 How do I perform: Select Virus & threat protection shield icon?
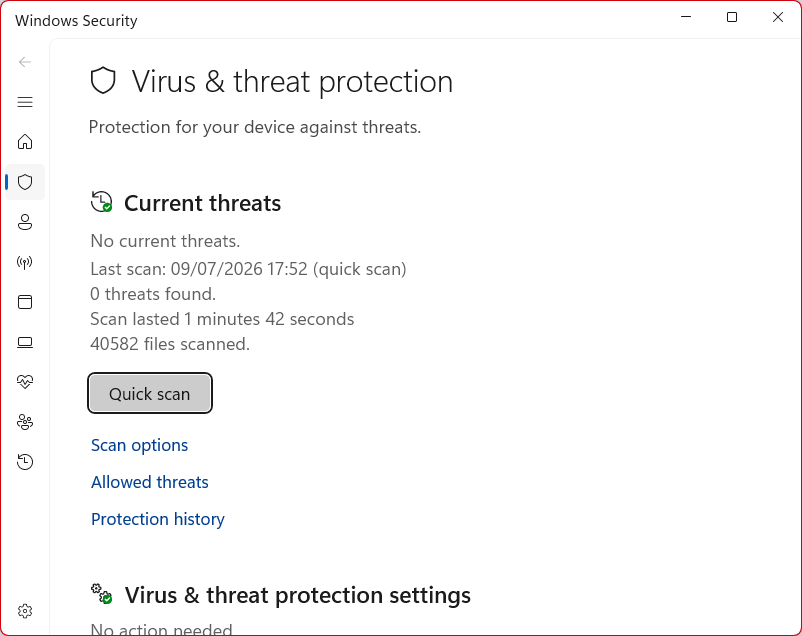pyautogui.click(x=25, y=182)
